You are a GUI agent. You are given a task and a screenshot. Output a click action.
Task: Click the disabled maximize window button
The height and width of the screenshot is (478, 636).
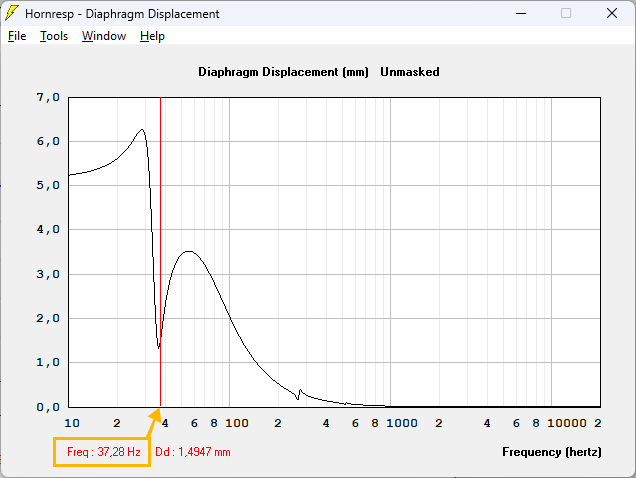(566, 13)
